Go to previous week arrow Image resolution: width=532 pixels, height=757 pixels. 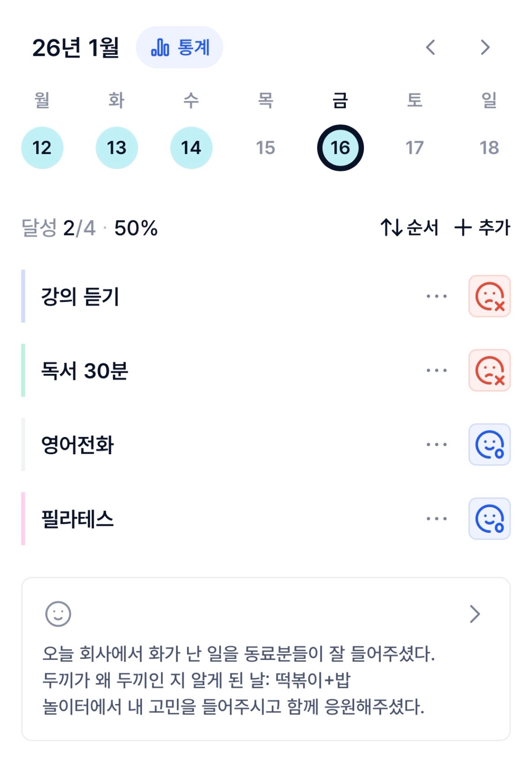(x=430, y=47)
